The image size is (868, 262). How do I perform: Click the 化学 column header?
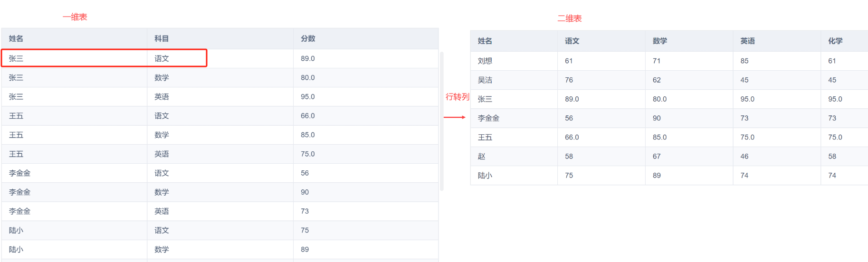coord(835,41)
